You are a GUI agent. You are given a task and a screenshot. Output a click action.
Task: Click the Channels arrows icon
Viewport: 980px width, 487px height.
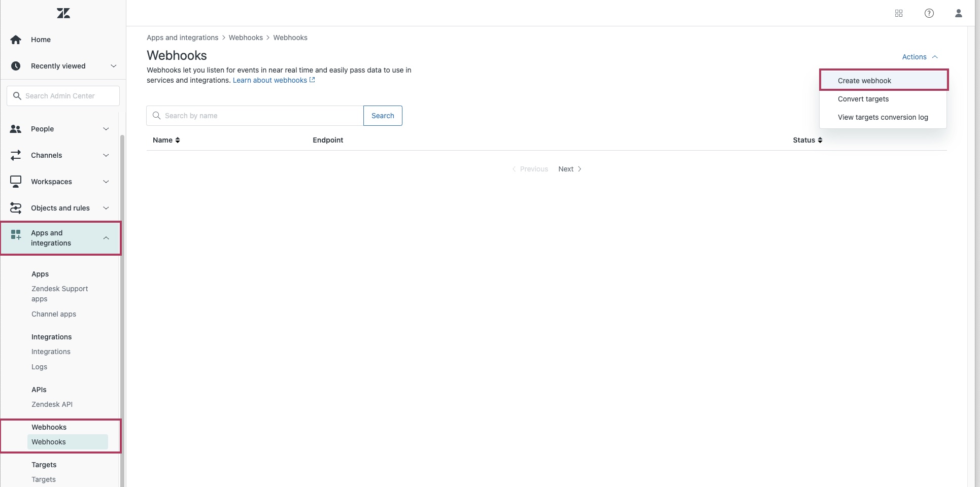pyautogui.click(x=16, y=155)
